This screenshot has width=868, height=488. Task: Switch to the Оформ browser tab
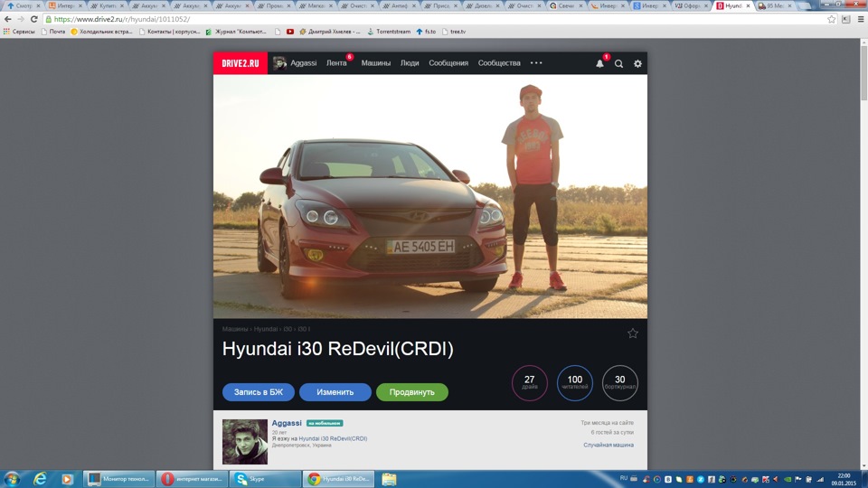[690, 5]
